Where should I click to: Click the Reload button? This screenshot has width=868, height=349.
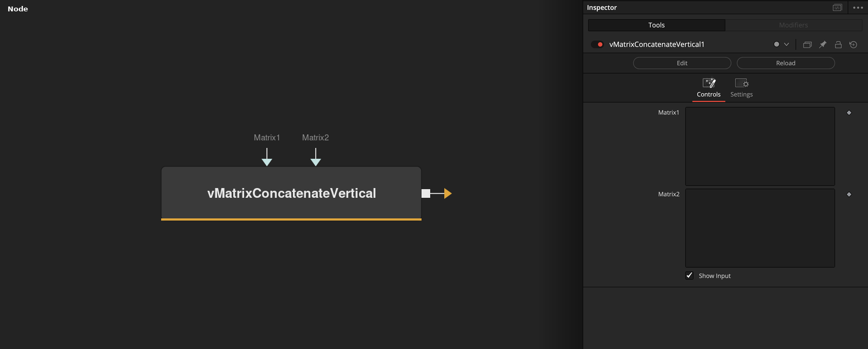pyautogui.click(x=786, y=63)
